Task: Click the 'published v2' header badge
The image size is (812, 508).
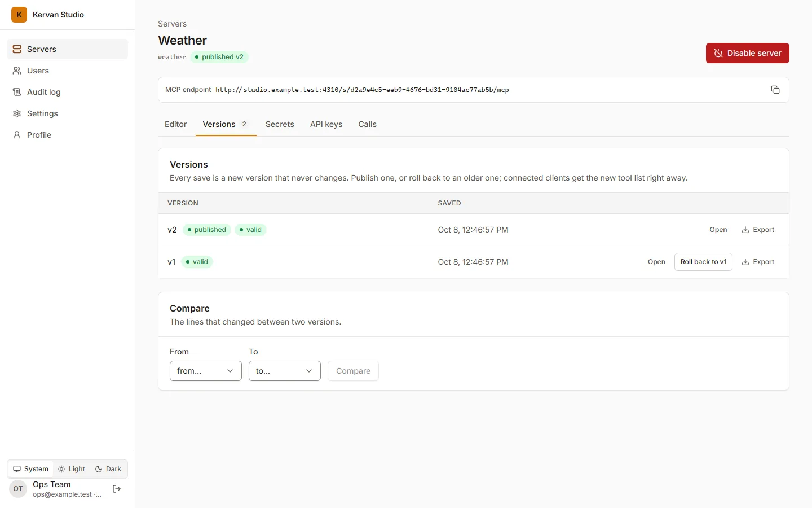Action: pos(219,57)
